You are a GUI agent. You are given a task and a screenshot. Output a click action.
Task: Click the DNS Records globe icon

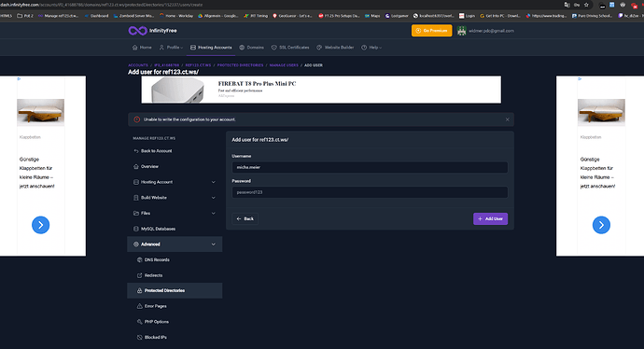coord(140,260)
